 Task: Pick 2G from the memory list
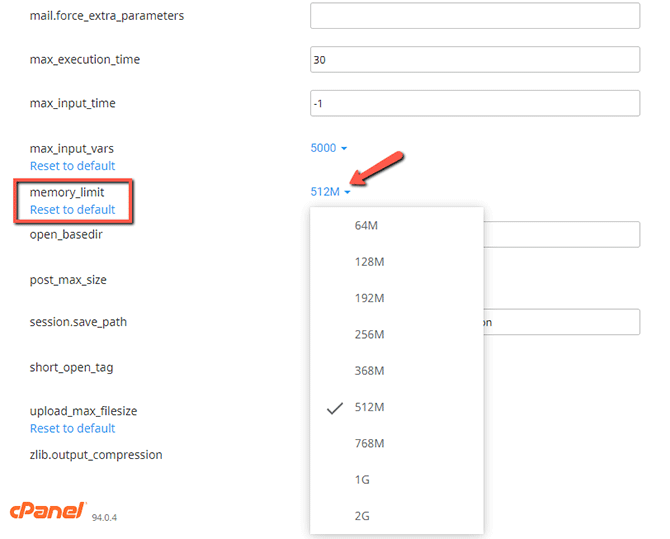pyautogui.click(x=362, y=516)
